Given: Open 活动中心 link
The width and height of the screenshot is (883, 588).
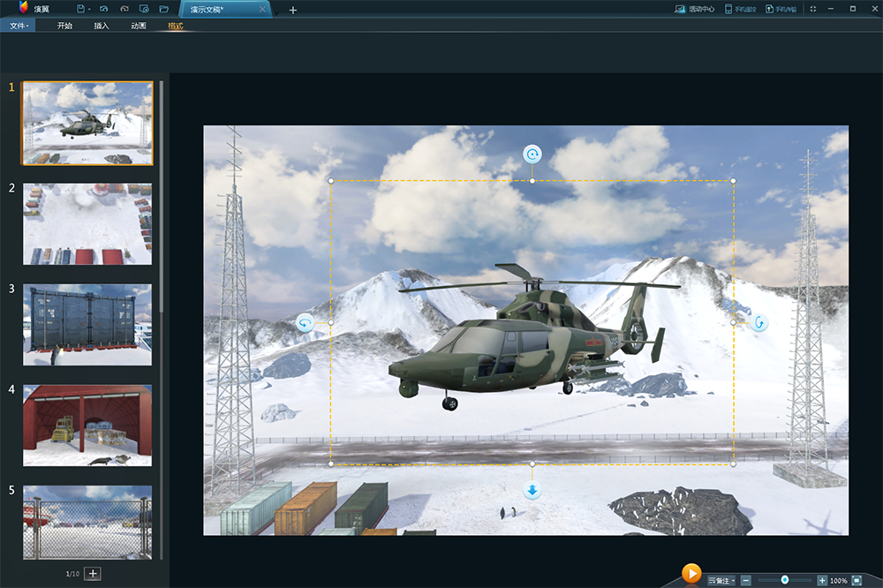Looking at the screenshot, I should tap(695, 9).
